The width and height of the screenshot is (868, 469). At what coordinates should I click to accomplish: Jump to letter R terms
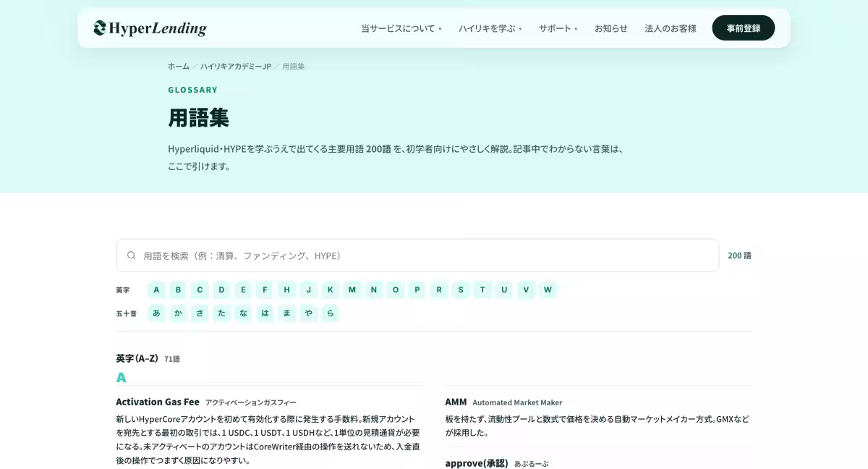coord(439,290)
